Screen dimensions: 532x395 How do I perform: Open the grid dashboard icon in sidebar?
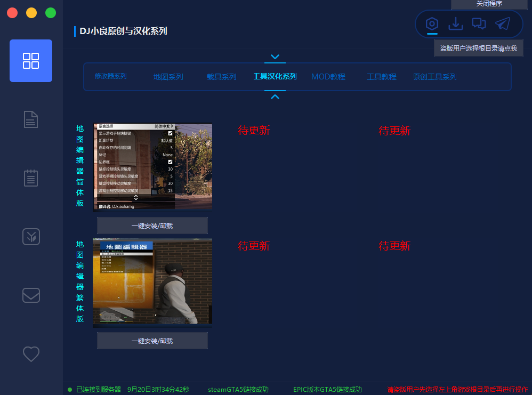31,61
